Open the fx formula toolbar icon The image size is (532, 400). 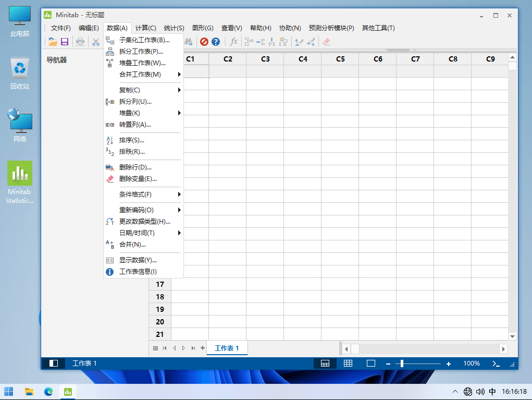point(233,42)
